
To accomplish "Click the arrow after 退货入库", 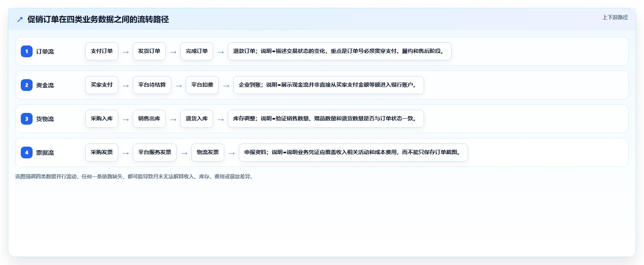I will [x=221, y=120].
